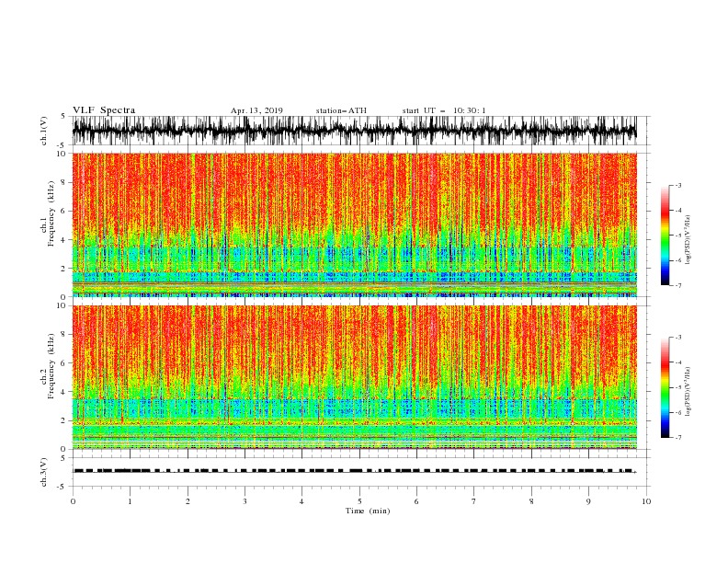
Task: Click the time axis tick '3'
Action: [245, 501]
